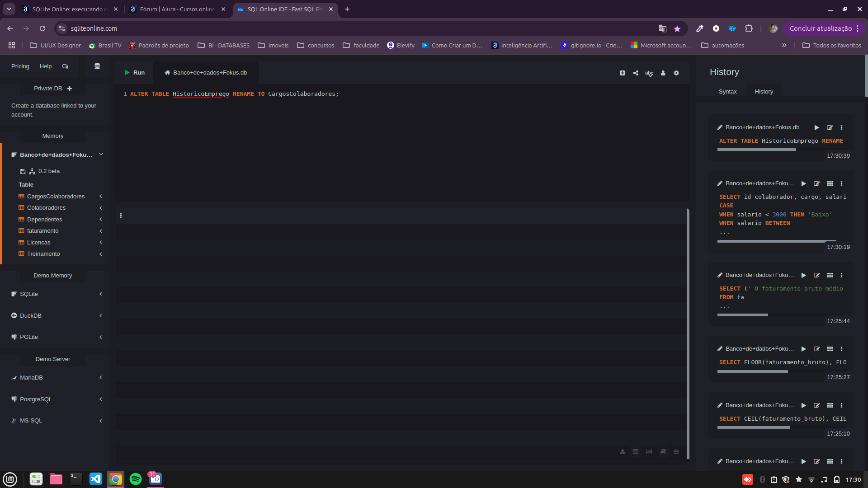Collapse the Banco+de+dados+Foku database tree

[x=101, y=155]
